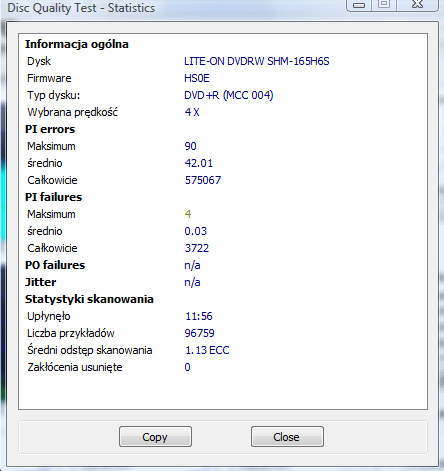Image resolution: width=444 pixels, height=471 pixels.
Task: Click the window title Disc Quality Test - Statistics
Action: [x=81, y=8]
